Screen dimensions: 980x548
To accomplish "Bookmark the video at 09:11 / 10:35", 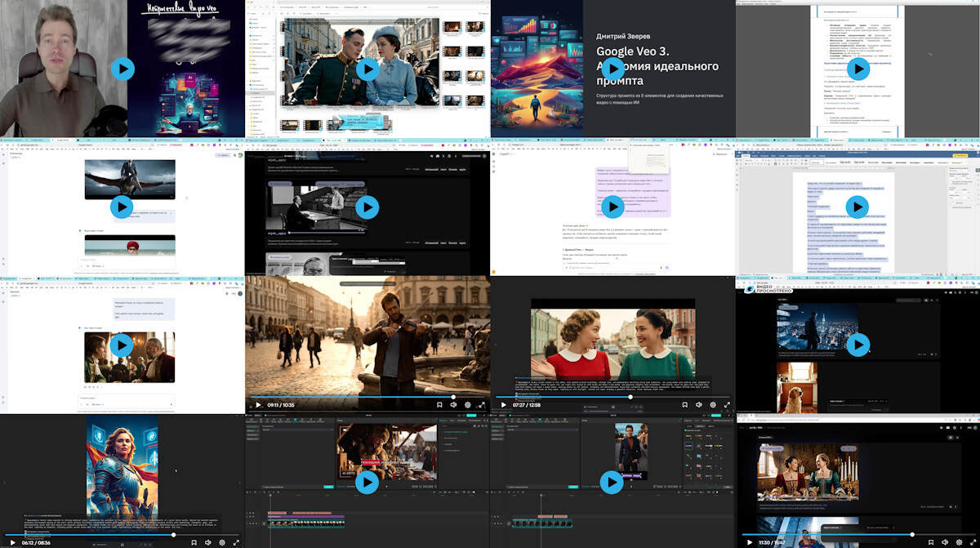I will click(x=439, y=405).
